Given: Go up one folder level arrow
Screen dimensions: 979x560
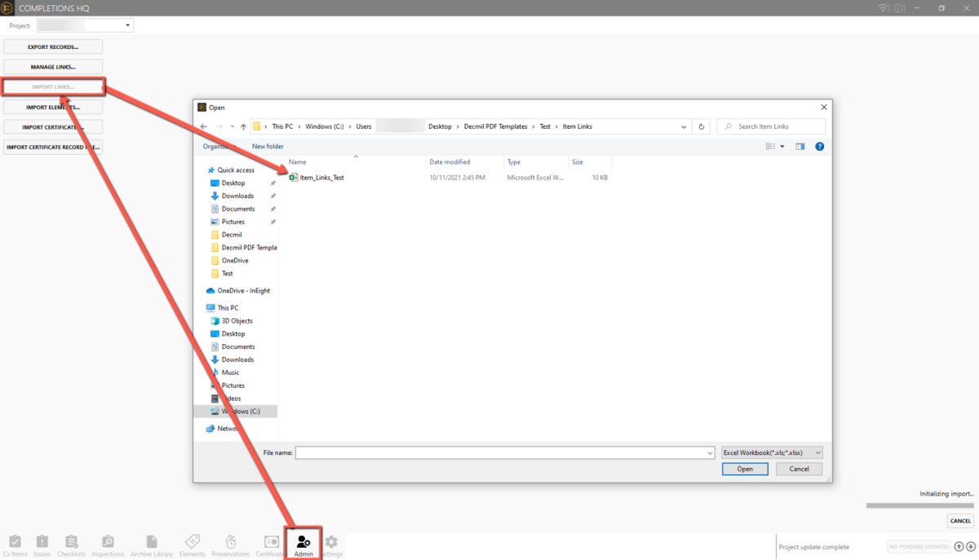Looking at the screenshot, I should [243, 127].
